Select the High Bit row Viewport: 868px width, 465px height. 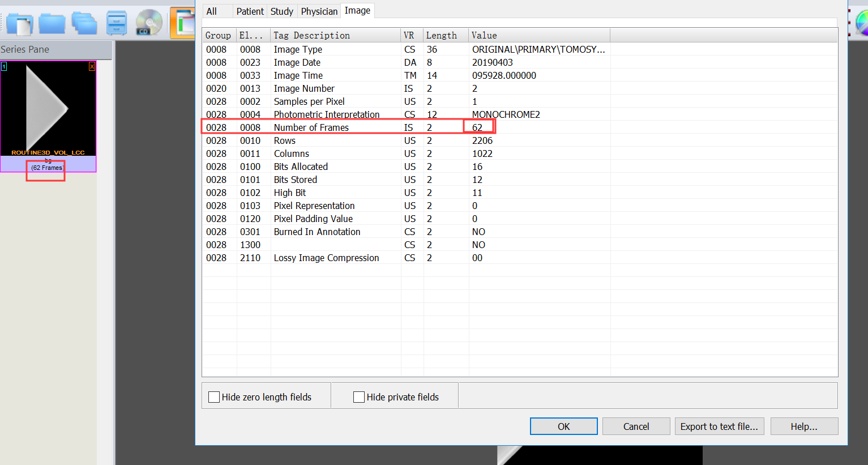pos(520,193)
